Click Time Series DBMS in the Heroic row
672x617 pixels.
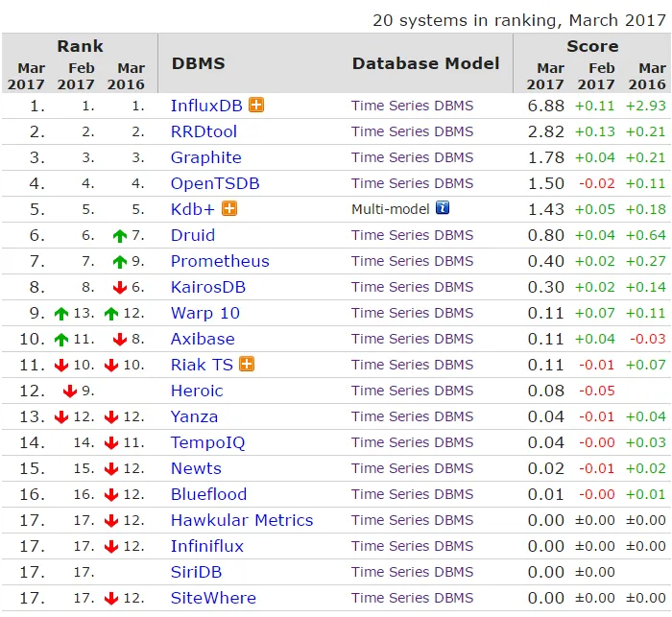tap(412, 391)
